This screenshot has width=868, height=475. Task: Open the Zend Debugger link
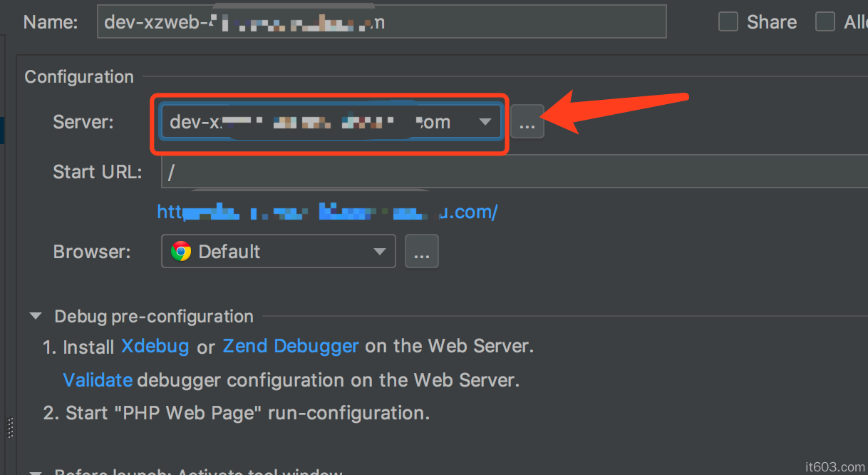coord(291,347)
